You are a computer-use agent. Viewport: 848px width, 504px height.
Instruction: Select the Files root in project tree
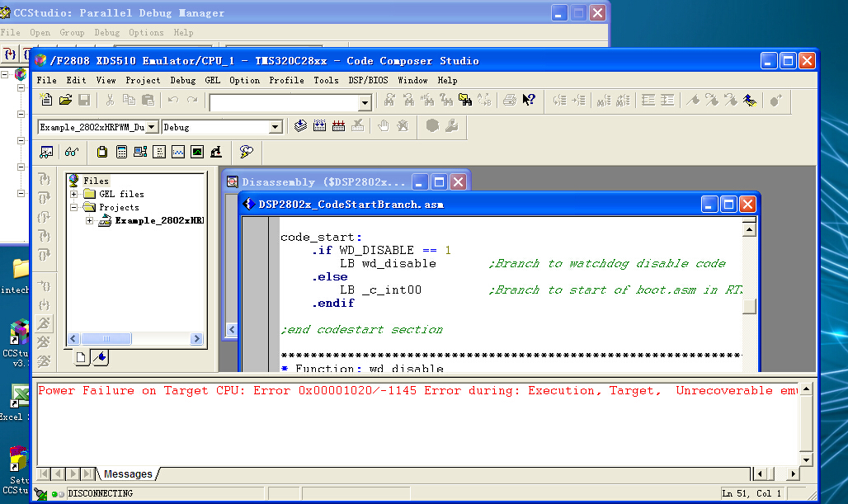click(x=96, y=181)
